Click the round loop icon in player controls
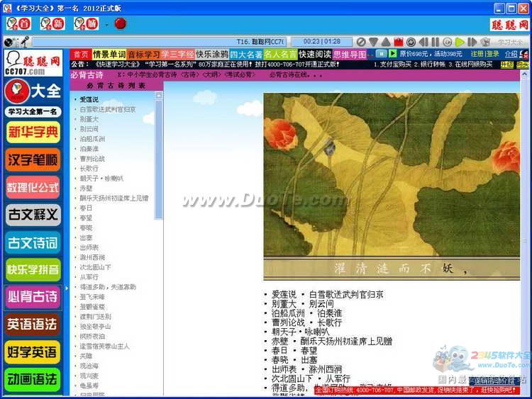532x399 pixels. click(x=411, y=42)
